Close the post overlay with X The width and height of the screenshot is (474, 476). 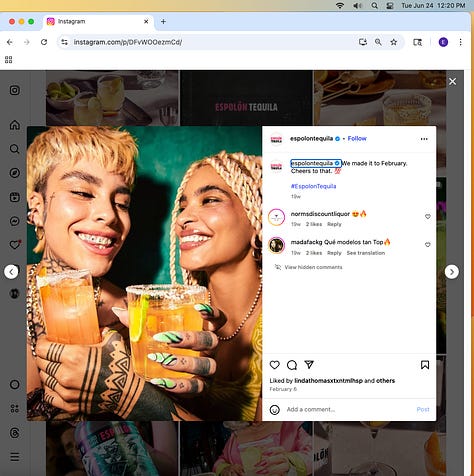click(x=452, y=81)
